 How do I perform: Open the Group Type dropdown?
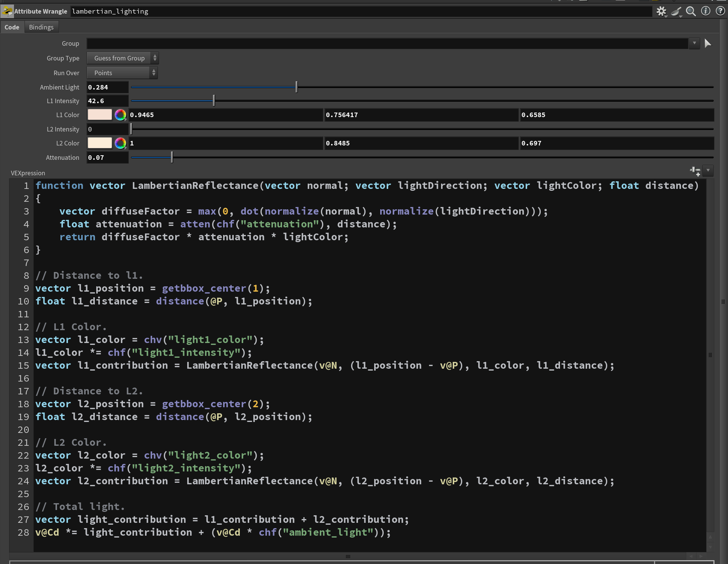[122, 58]
